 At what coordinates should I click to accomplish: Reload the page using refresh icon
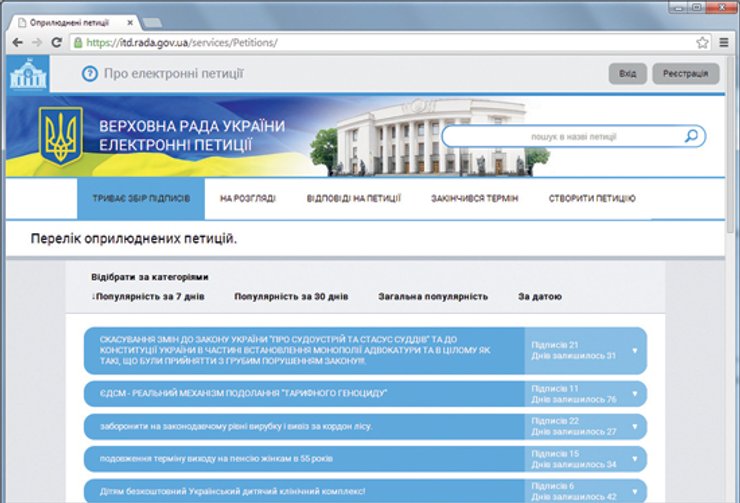point(57,43)
